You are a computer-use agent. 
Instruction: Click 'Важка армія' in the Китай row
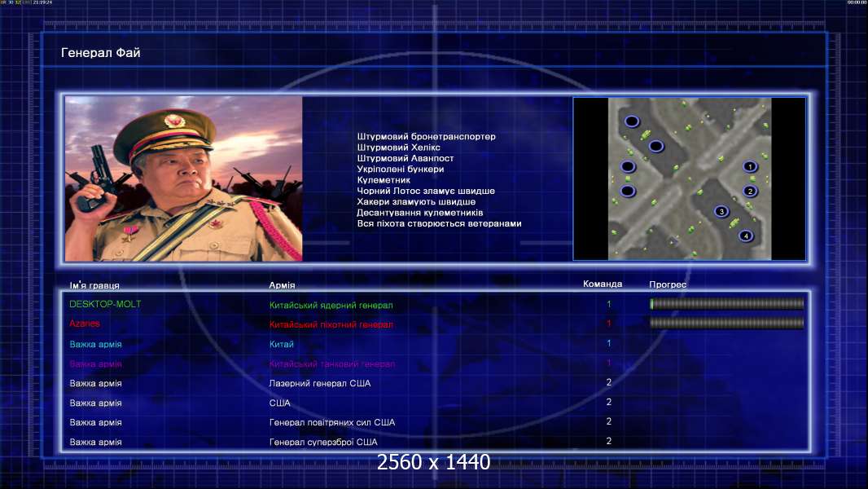96,344
